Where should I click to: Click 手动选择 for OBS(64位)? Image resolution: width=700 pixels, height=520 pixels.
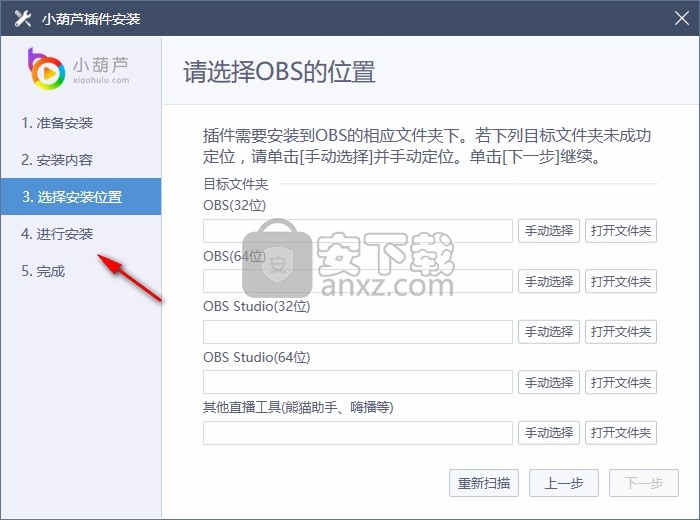pos(549,281)
